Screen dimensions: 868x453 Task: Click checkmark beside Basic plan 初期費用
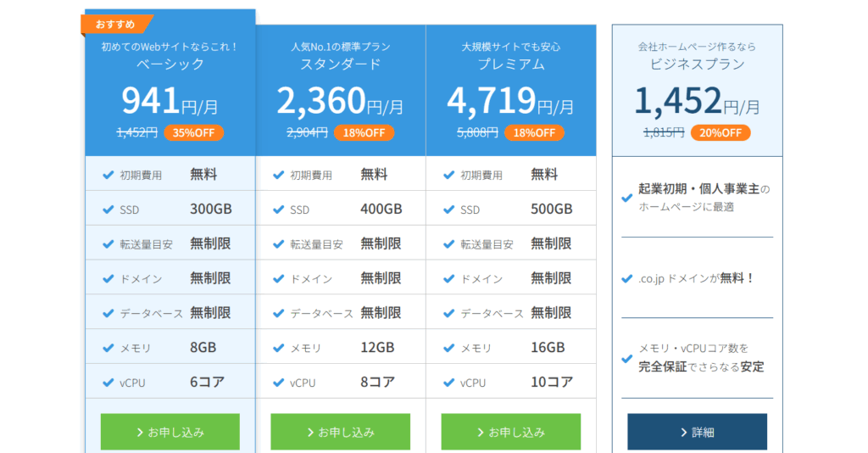(x=108, y=175)
